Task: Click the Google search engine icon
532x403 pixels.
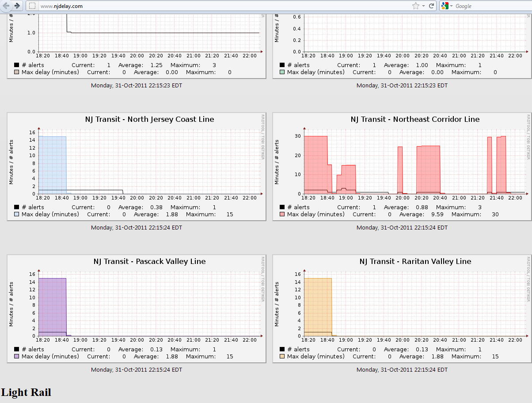Action: (445, 6)
